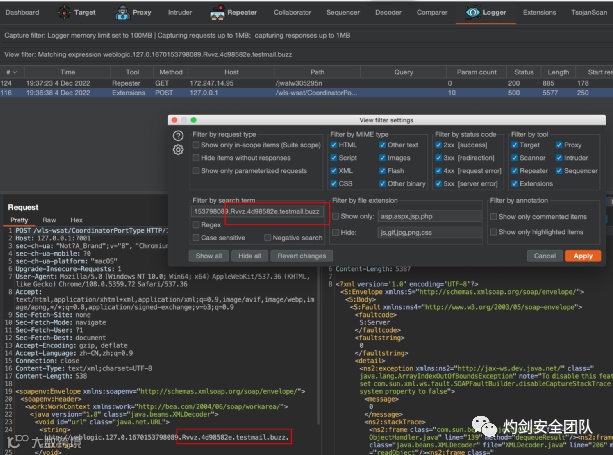Switch to the Sequencer tab

[x=343, y=13]
